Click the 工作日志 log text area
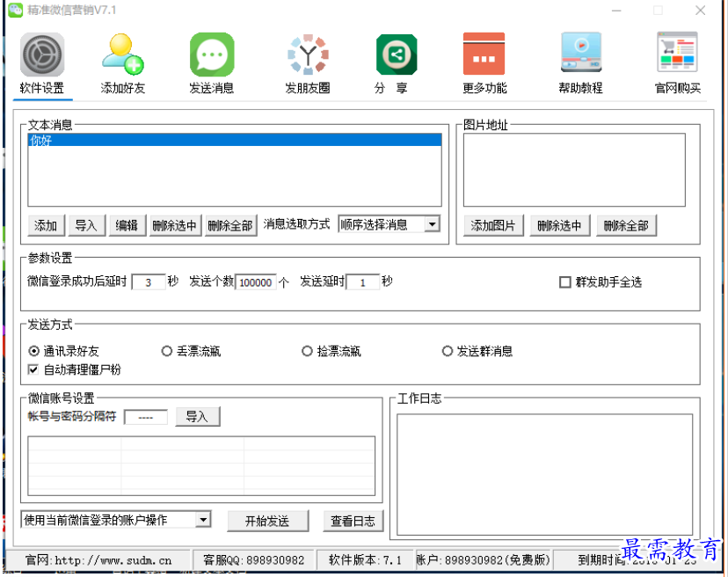Image resolution: width=728 pixels, height=577 pixels. pos(545,474)
